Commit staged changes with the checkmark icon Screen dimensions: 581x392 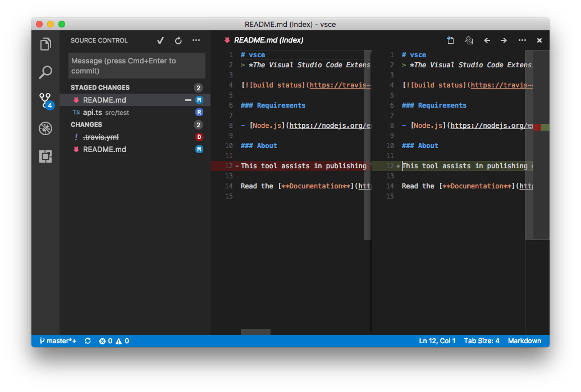pos(161,40)
